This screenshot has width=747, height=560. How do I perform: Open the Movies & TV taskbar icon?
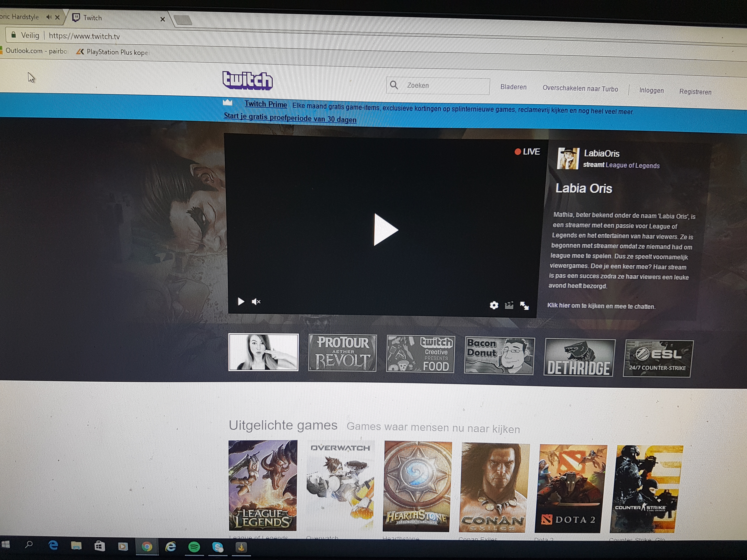pyautogui.click(x=123, y=546)
